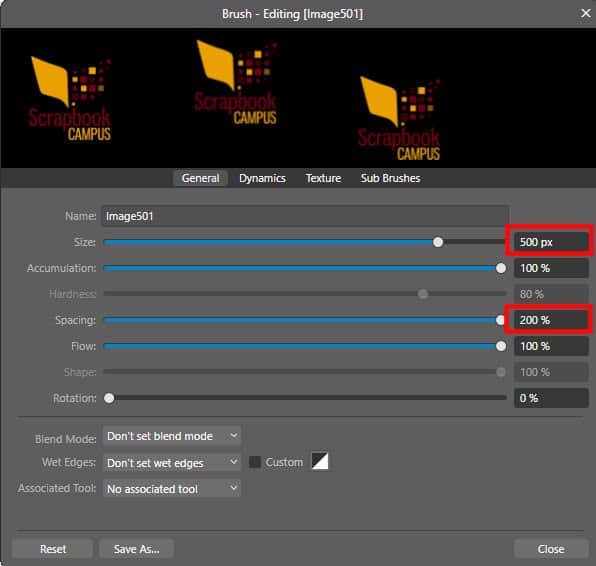Click the Flow slider handle
596x566 pixels.
coord(501,346)
